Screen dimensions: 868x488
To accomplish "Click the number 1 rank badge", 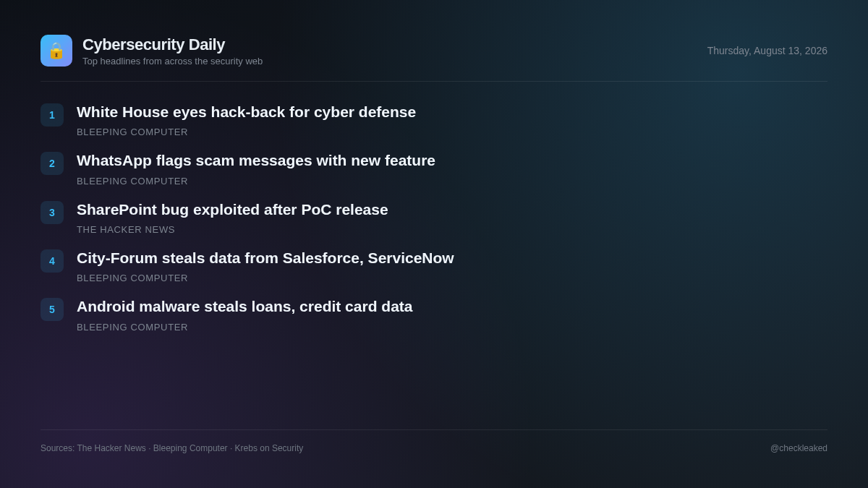I will [x=52, y=115].
